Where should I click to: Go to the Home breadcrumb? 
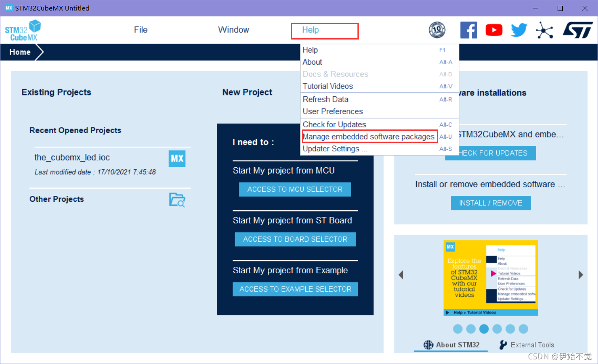(x=20, y=52)
